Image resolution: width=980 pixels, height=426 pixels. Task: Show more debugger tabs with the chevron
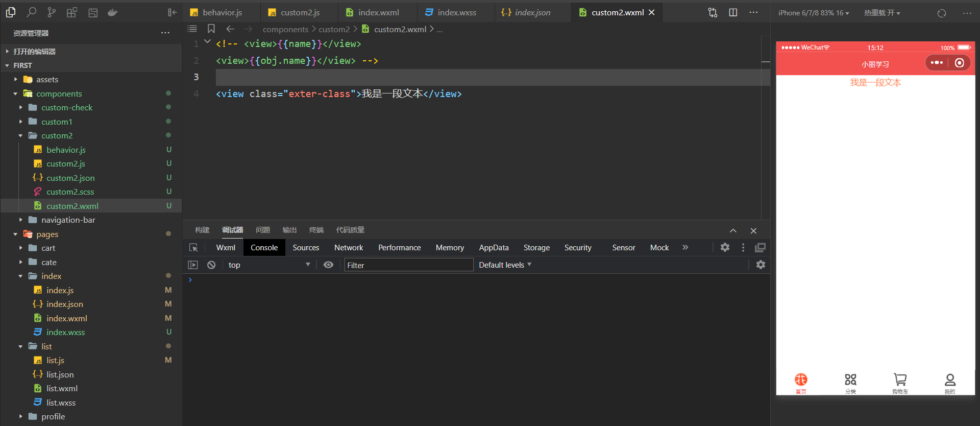point(685,247)
